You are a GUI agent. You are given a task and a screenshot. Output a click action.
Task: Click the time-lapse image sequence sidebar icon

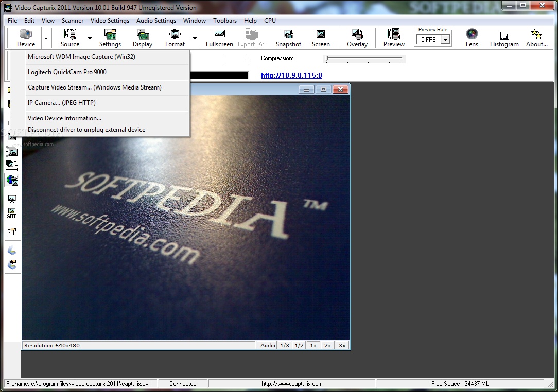[x=12, y=152]
